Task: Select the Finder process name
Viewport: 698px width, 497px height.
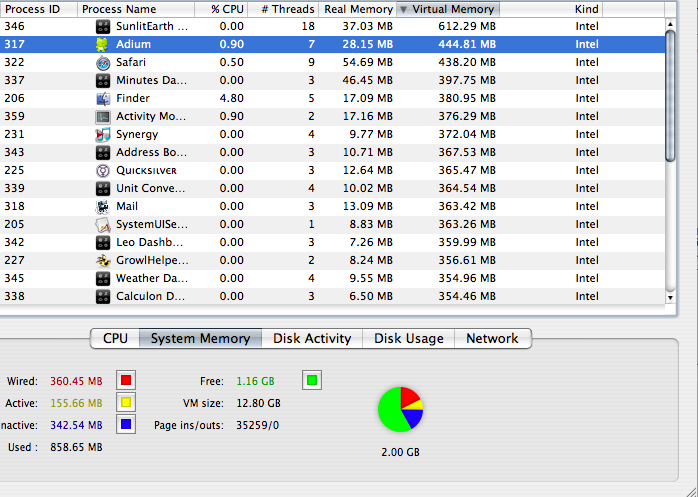Action: click(133, 98)
